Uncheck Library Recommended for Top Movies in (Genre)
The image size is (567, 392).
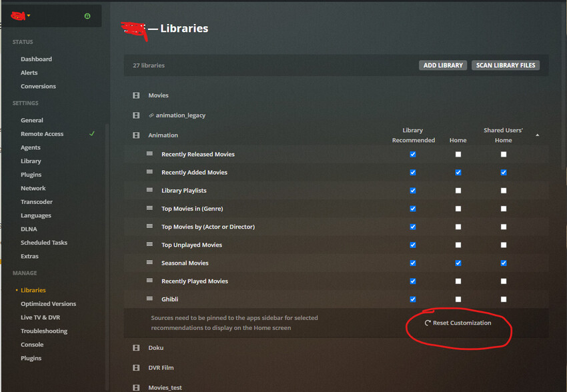(x=413, y=209)
